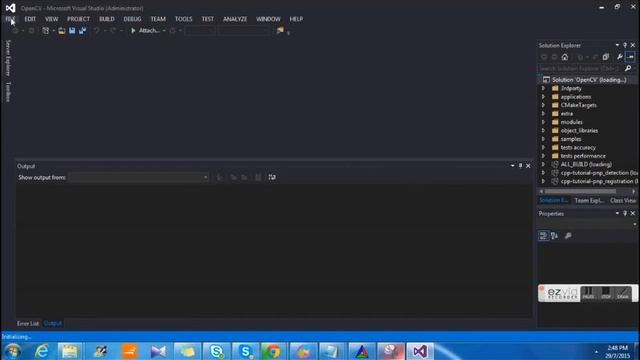Switch to the Team Explorer tab
Viewport: 640px width, 360px height.
point(589,200)
